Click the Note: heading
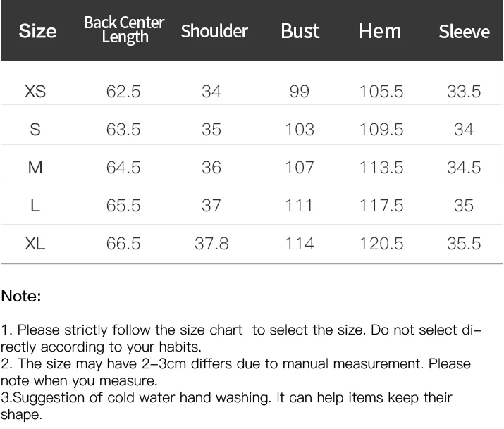504x429 pixels. click(21, 296)
